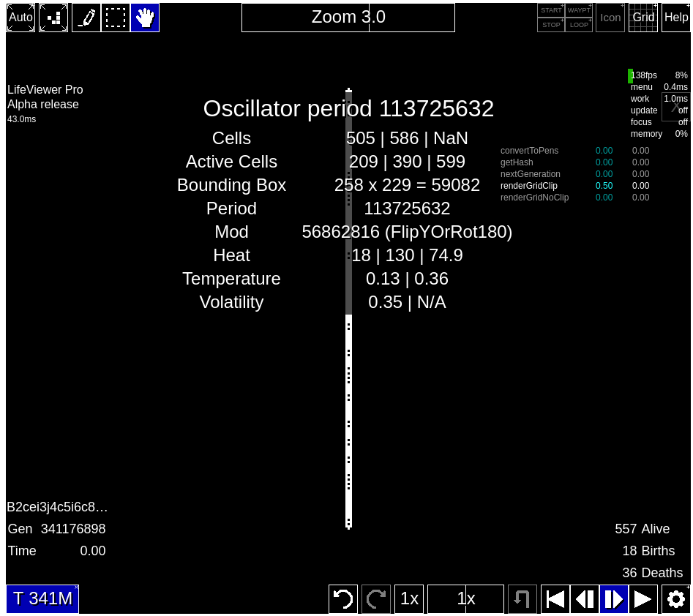Click the LifeViewer Pro title text
Viewport: 693px width, 616px height.
point(45,90)
